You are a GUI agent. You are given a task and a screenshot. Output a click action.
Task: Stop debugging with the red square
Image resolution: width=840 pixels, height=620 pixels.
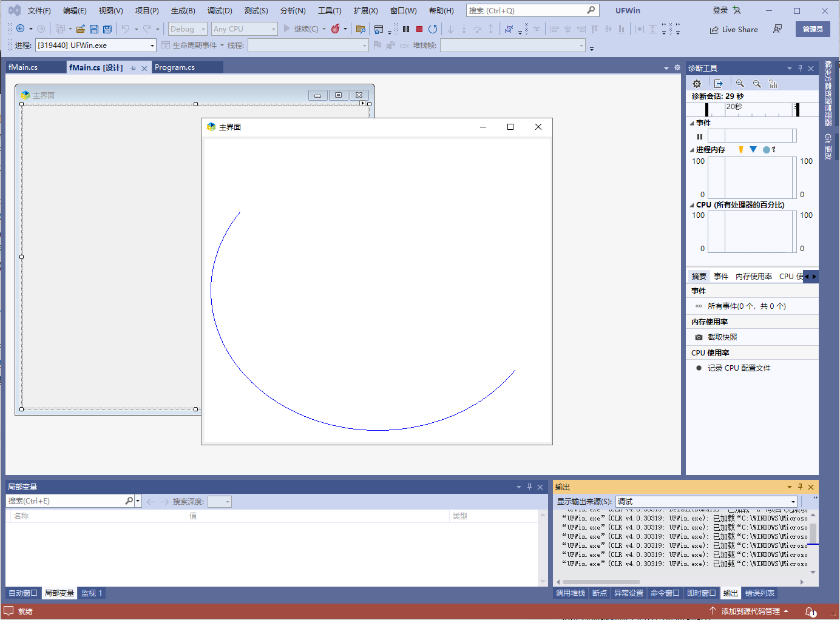click(x=419, y=29)
